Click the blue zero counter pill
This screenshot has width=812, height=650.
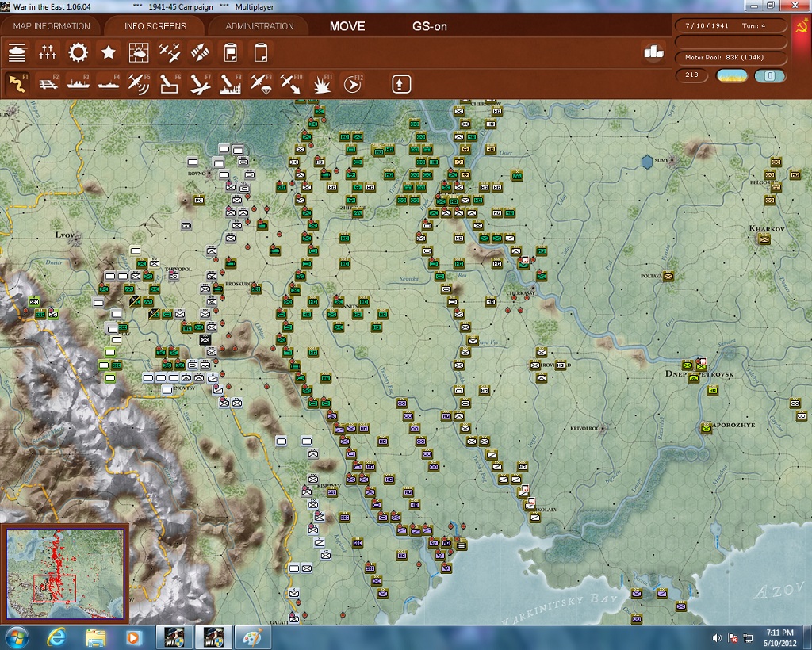(x=770, y=76)
